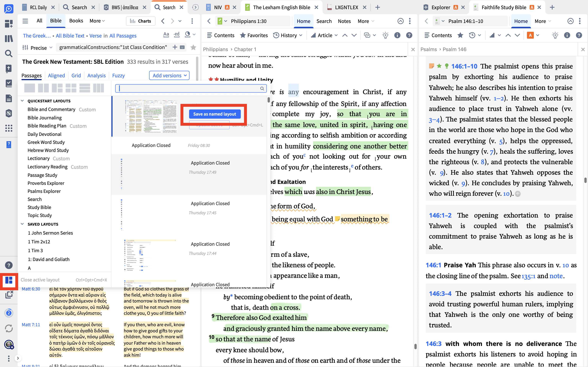Open the Lexham panel kebab menu
This screenshot has width=588, height=367.
pyautogui.click(x=410, y=21)
